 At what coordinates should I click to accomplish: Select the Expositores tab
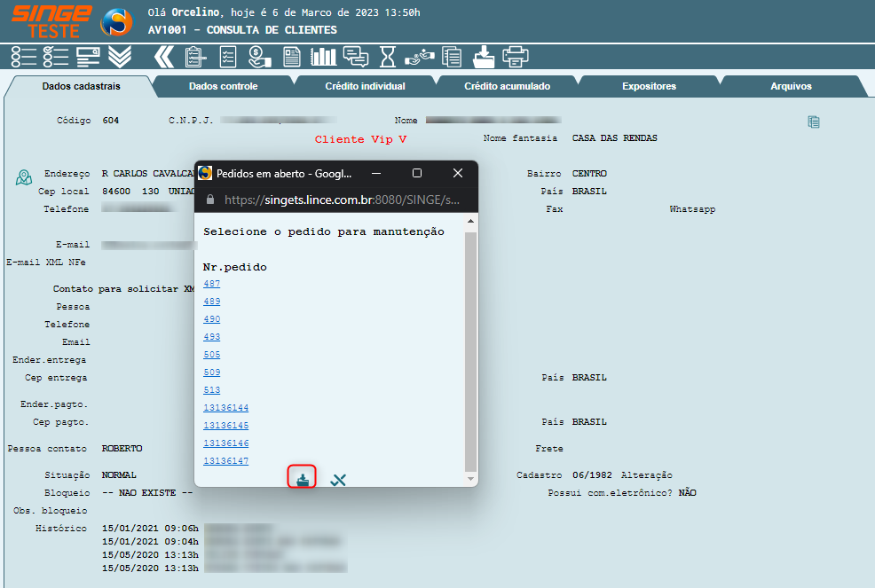click(649, 86)
